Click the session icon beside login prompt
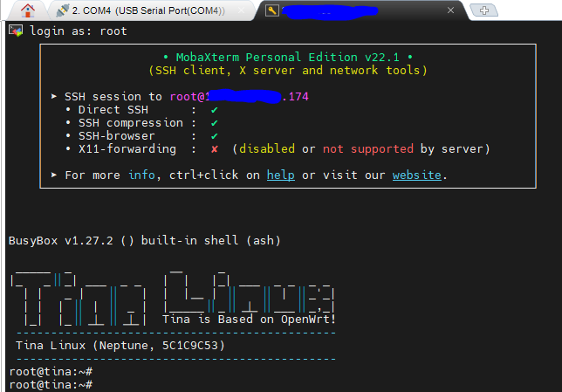Viewport: 562px width, 392px height. (16, 31)
